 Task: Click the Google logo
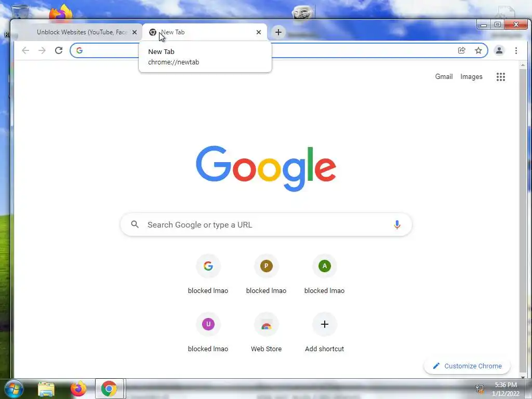(266, 168)
